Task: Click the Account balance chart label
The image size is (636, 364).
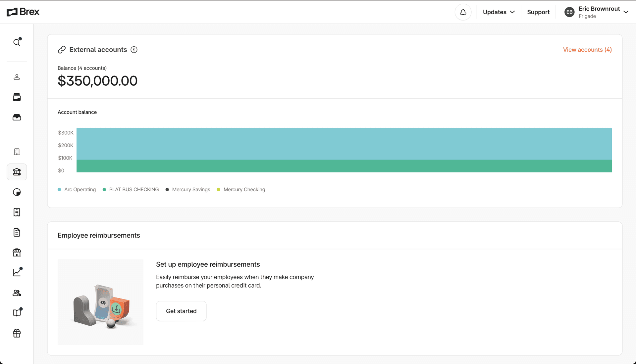Action: [x=77, y=112]
